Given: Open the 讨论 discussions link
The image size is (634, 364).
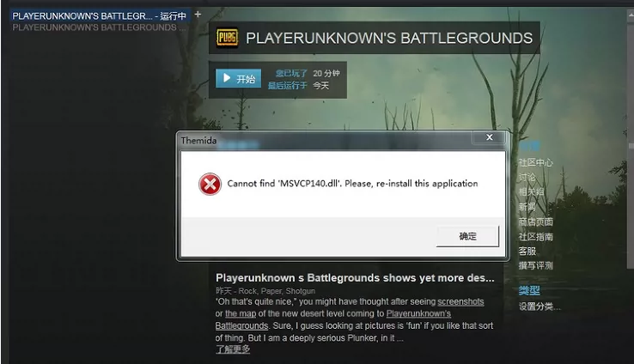Looking at the screenshot, I should [x=527, y=178].
